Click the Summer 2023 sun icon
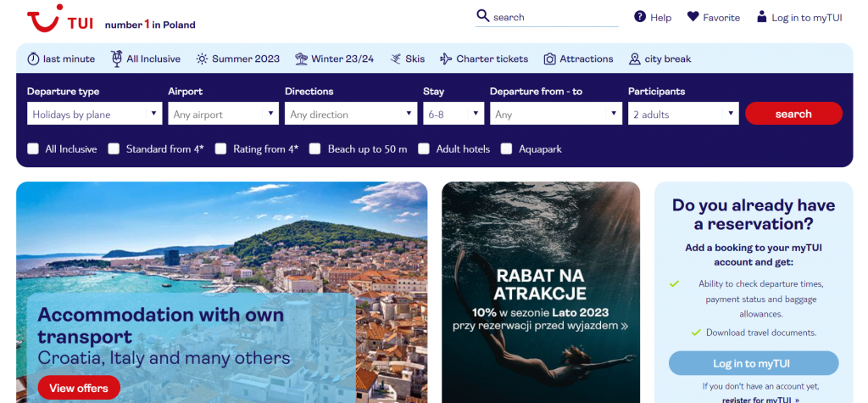Screen dimensions: 868x403 202,59
